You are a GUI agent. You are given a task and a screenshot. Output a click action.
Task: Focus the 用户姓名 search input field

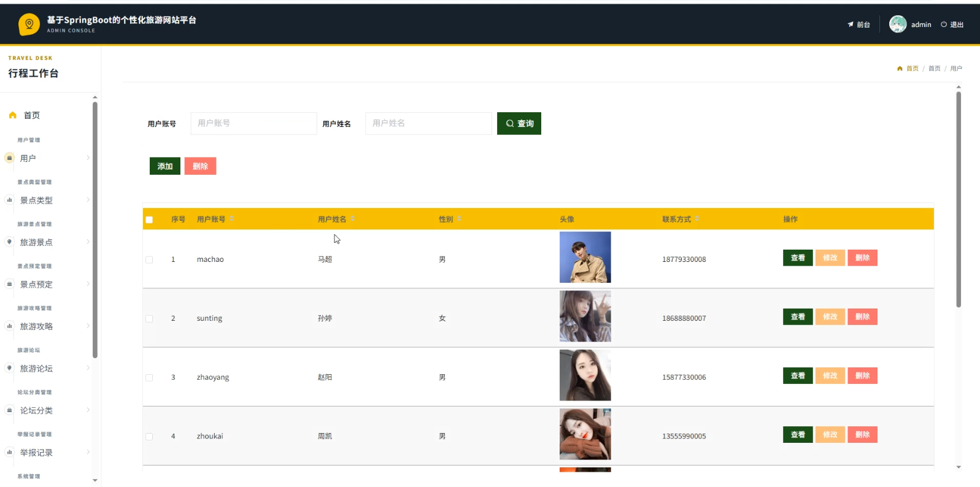click(428, 123)
